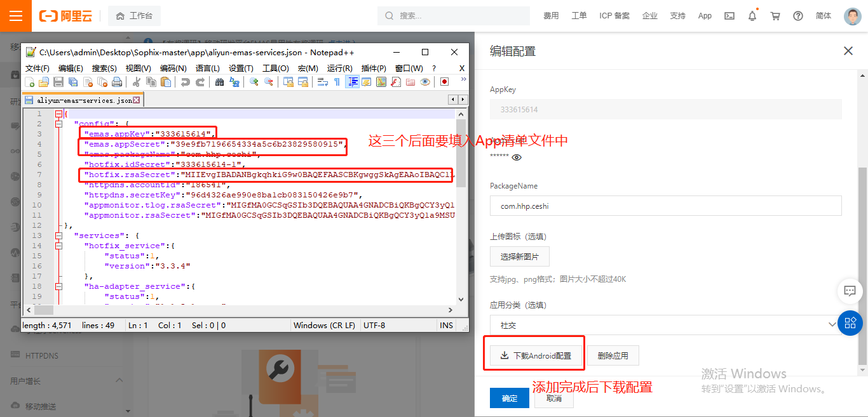Click the Aliyun search field
Image resolution: width=868 pixels, height=417 pixels.
click(454, 16)
